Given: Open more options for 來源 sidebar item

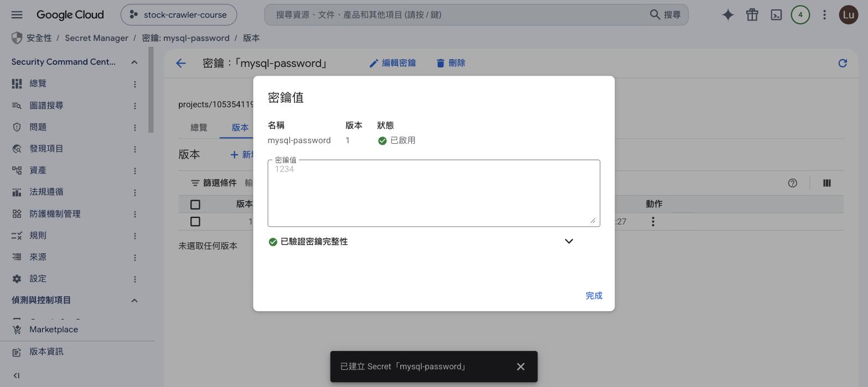Looking at the screenshot, I should (135, 258).
